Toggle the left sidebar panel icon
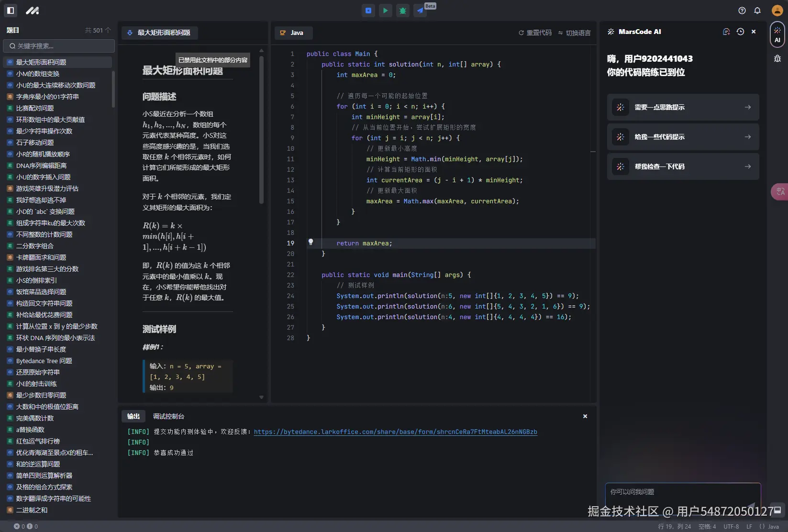Image resolution: width=788 pixels, height=532 pixels. (x=11, y=10)
